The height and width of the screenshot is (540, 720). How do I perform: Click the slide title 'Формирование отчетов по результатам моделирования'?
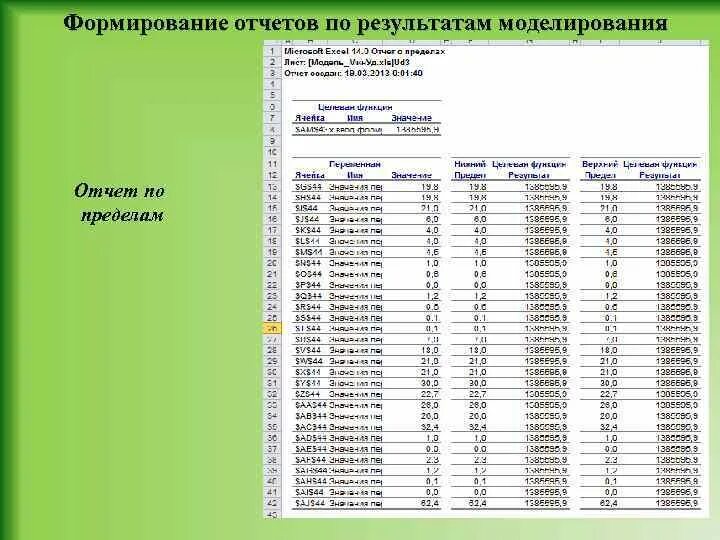pyautogui.click(x=365, y=23)
